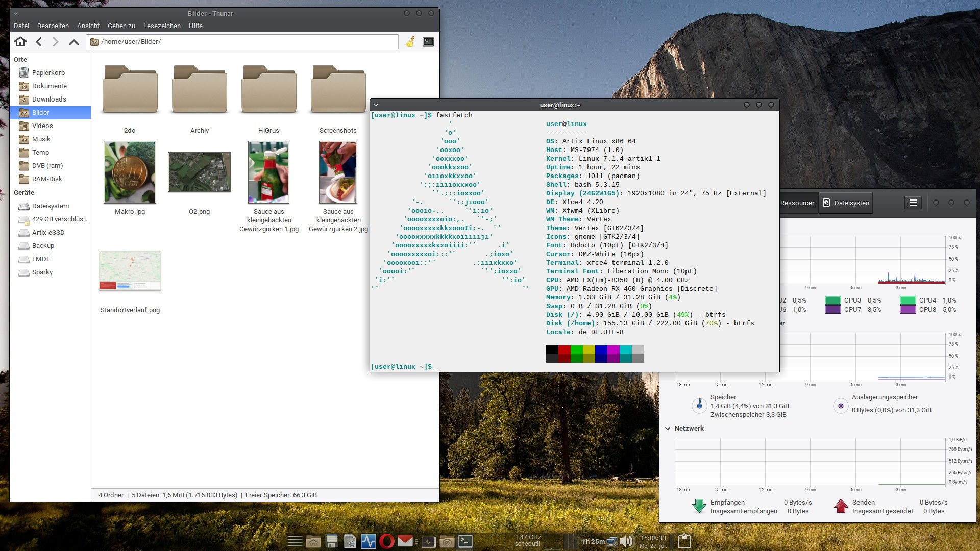Open Temp in the Thunar sidebar
This screenshot has width=980, height=551.
click(x=50, y=153)
